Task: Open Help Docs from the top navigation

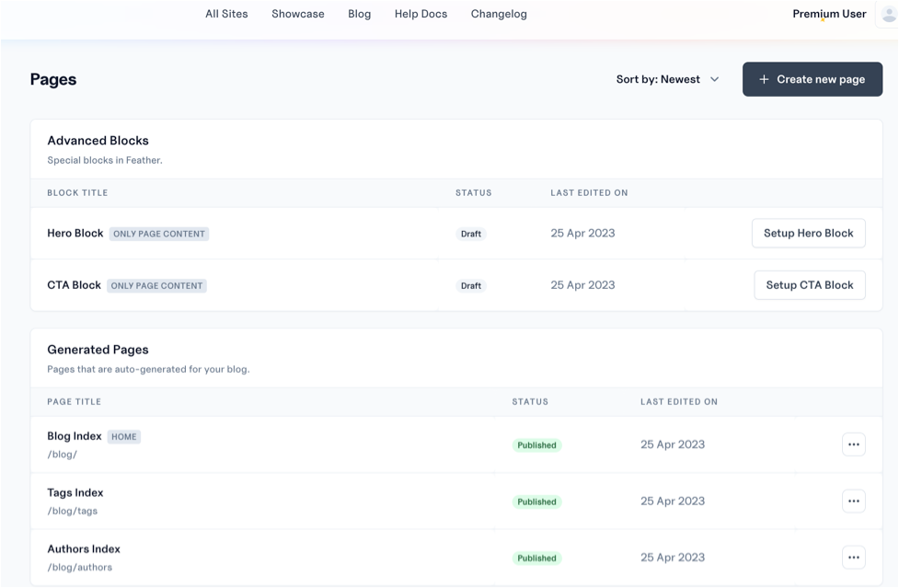Action: point(421,14)
